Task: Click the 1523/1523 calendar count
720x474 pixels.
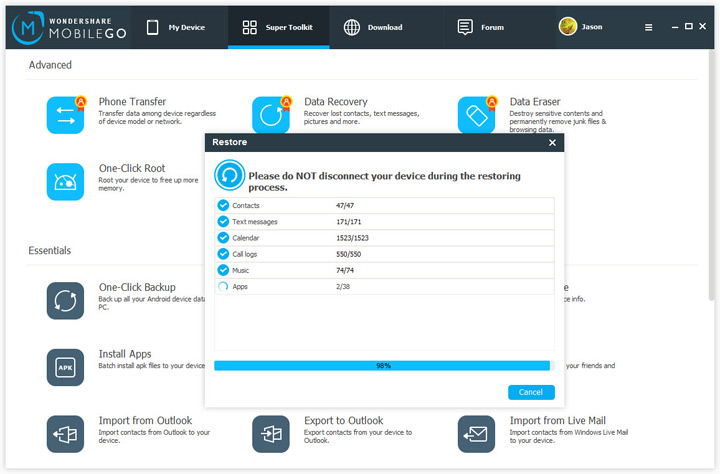Action: coord(352,237)
